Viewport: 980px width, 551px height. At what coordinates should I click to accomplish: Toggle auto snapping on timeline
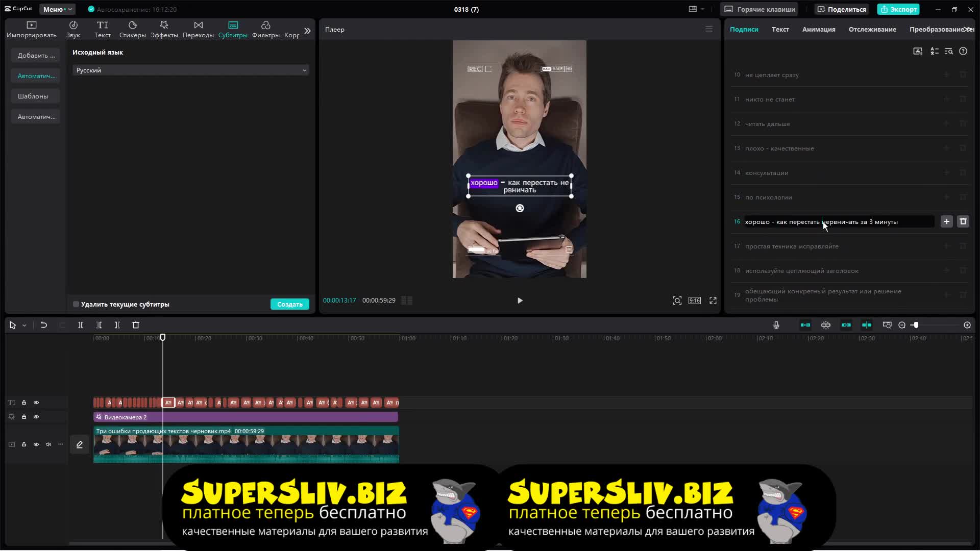point(826,325)
